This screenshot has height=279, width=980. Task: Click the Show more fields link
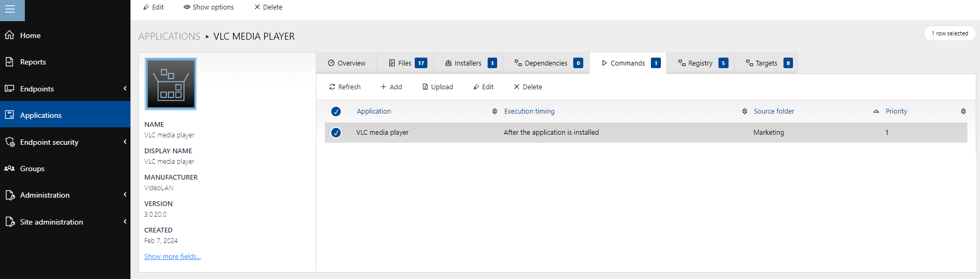tap(172, 257)
